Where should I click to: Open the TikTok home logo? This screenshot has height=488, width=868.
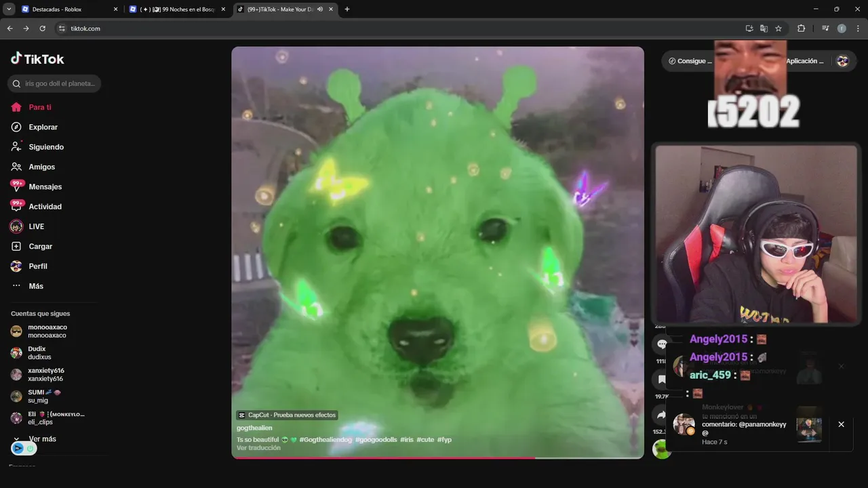pyautogui.click(x=37, y=59)
